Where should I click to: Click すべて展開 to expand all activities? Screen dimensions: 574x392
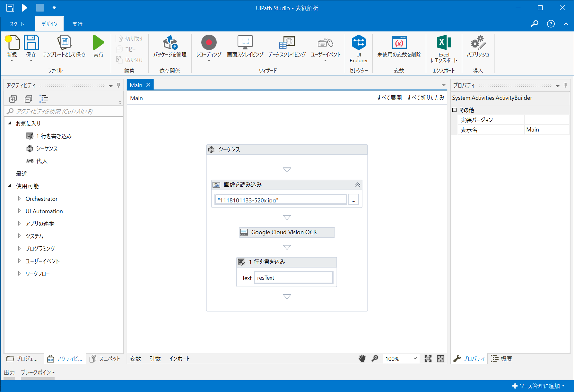click(389, 98)
